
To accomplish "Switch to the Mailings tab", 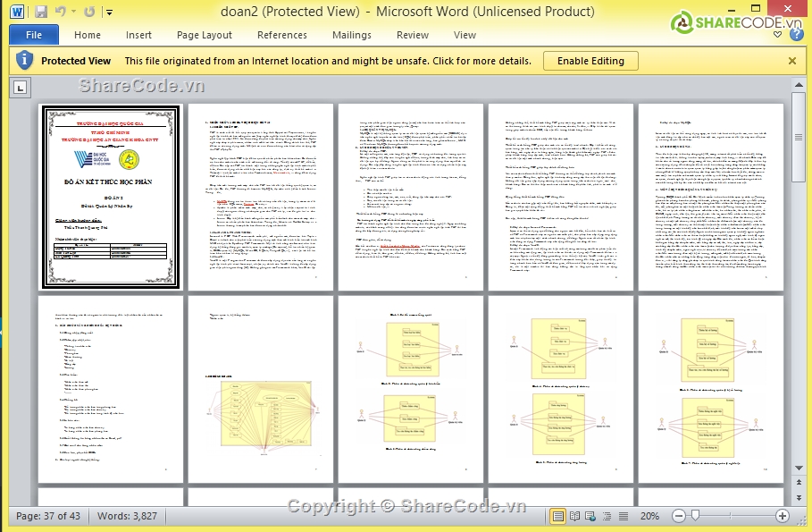I will point(352,35).
